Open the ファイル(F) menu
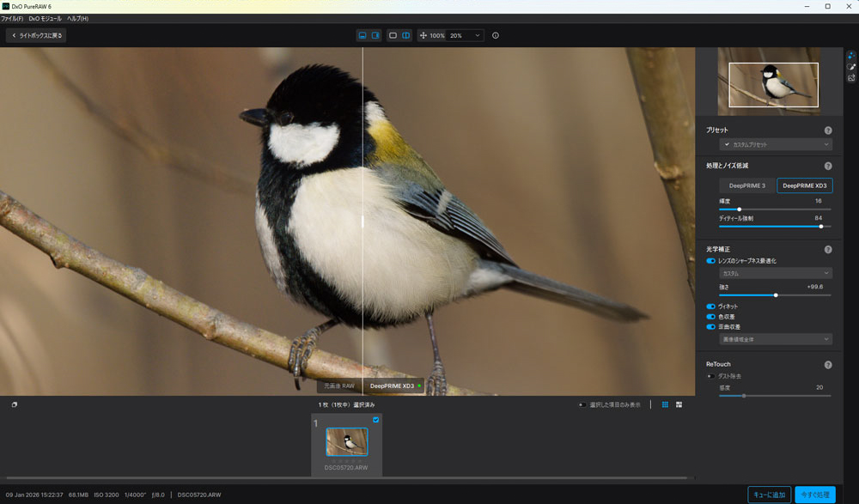This screenshot has width=859, height=504. 12,18
